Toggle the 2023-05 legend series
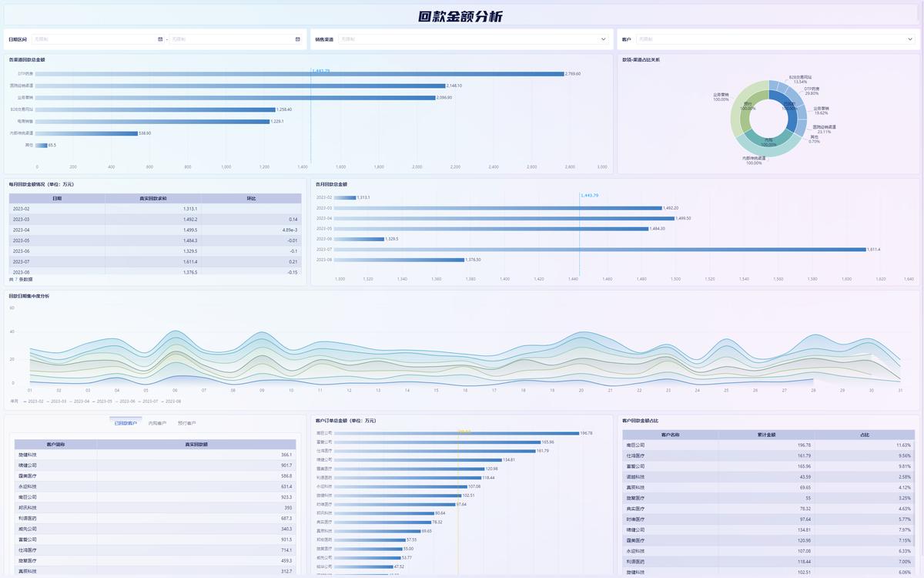924x578 pixels. coord(102,402)
